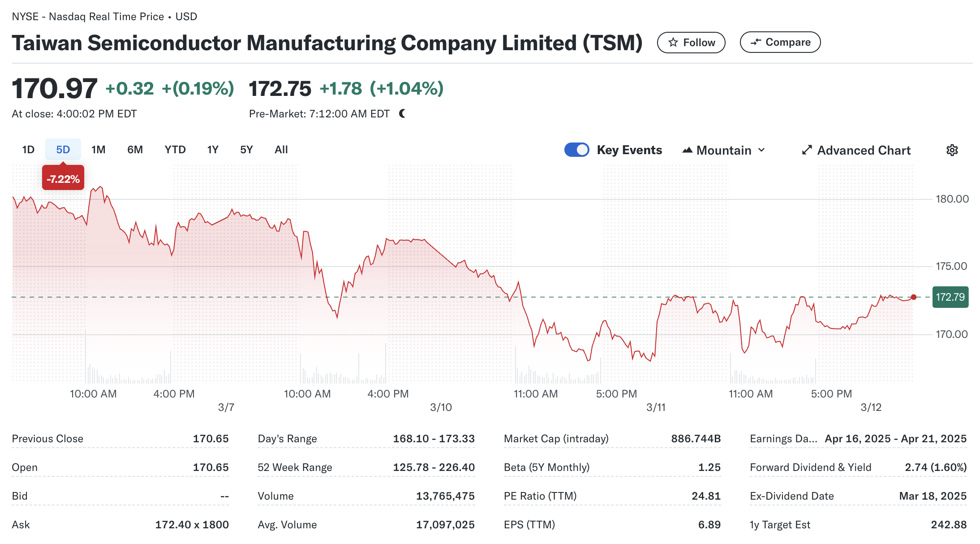The height and width of the screenshot is (544, 980).
Task: Click the truncated Earnings Date label
Action: (x=783, y=439)
